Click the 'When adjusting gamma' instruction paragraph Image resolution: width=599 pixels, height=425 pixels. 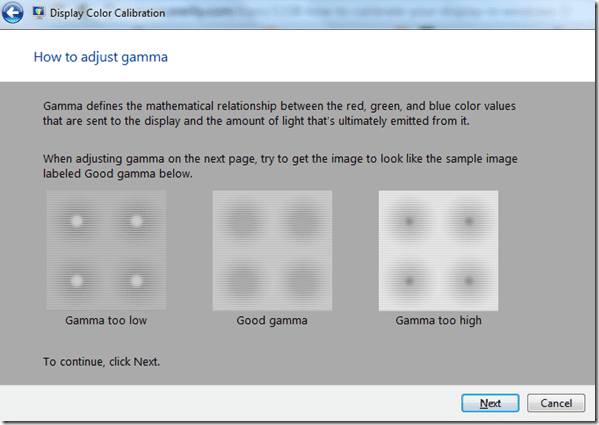(x=280, y=166)
